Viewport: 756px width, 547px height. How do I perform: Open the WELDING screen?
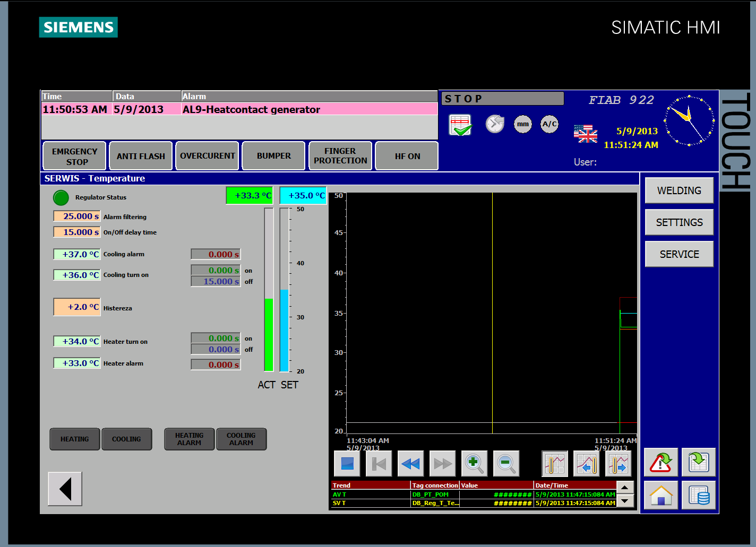[679, 190]
